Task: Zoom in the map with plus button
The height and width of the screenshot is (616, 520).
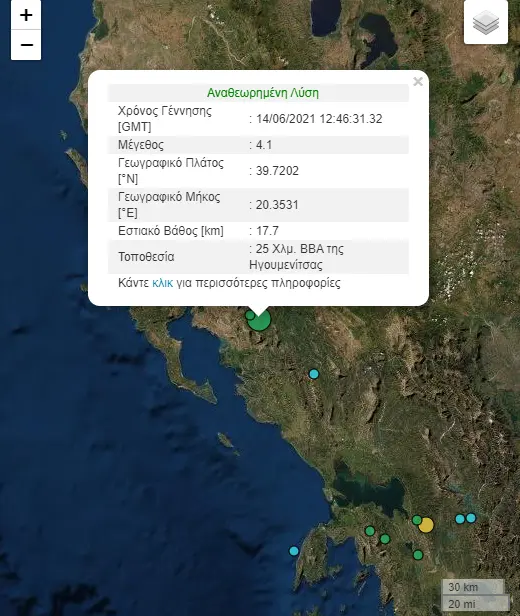Action: coord(26,15)
